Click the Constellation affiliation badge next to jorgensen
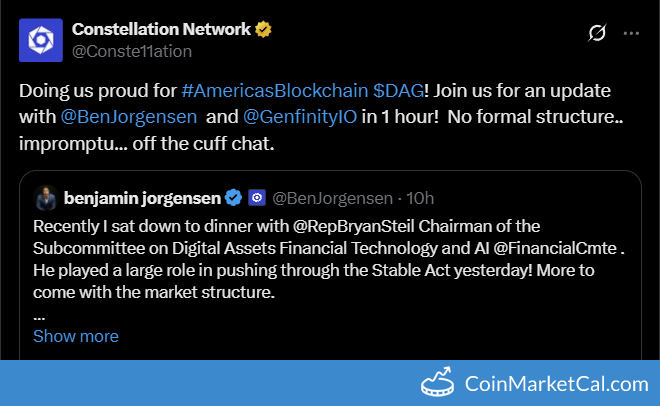Viewport: 660px width, 406px height. [x=257, y=198]
